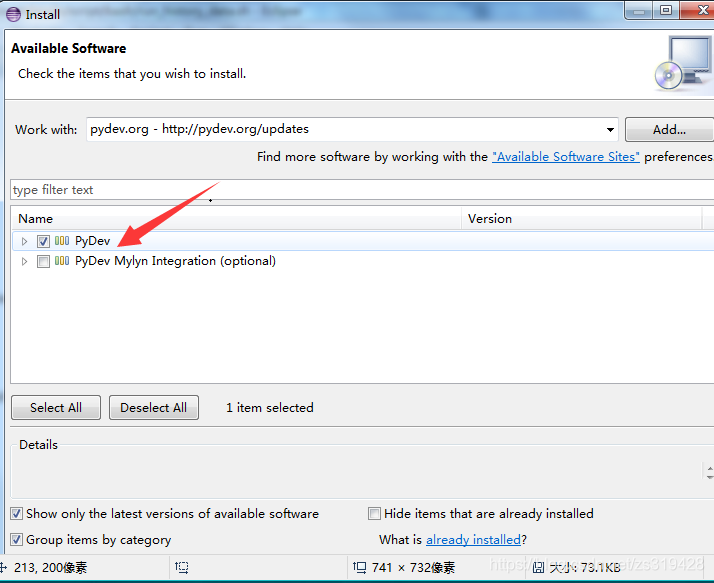Click the Version column header
Image resolution: width=714 pixels, height=583 pixels.
[x=581, y=219]
